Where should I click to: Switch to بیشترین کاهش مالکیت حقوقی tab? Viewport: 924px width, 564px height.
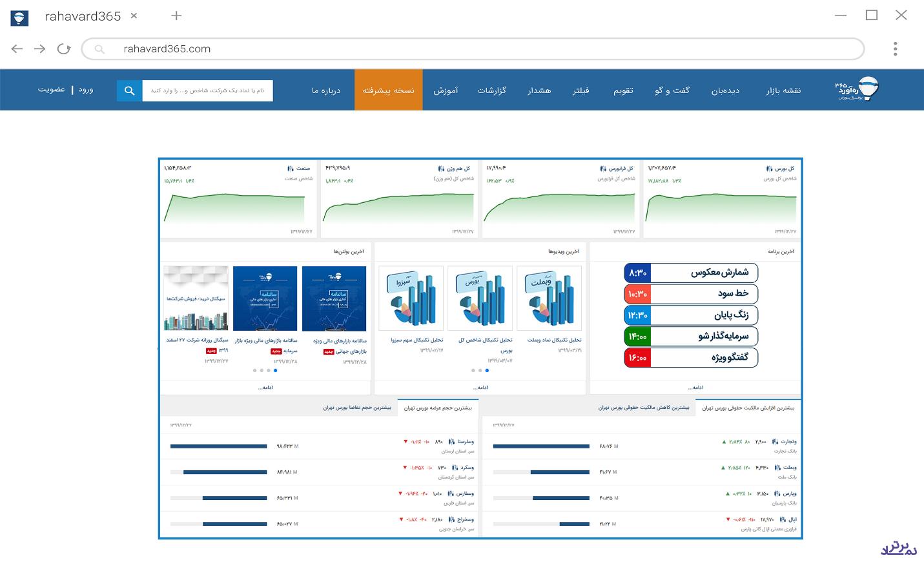coord(643,408)
